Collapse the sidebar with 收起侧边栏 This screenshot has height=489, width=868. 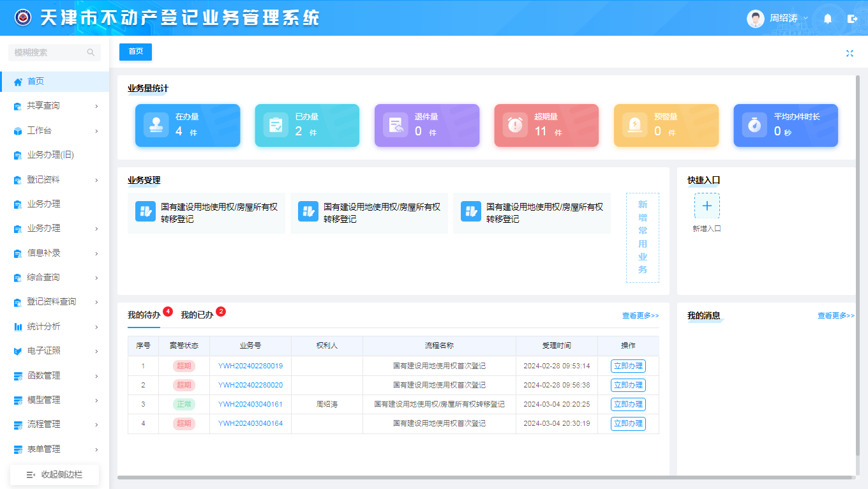click(x=55, y=474)
